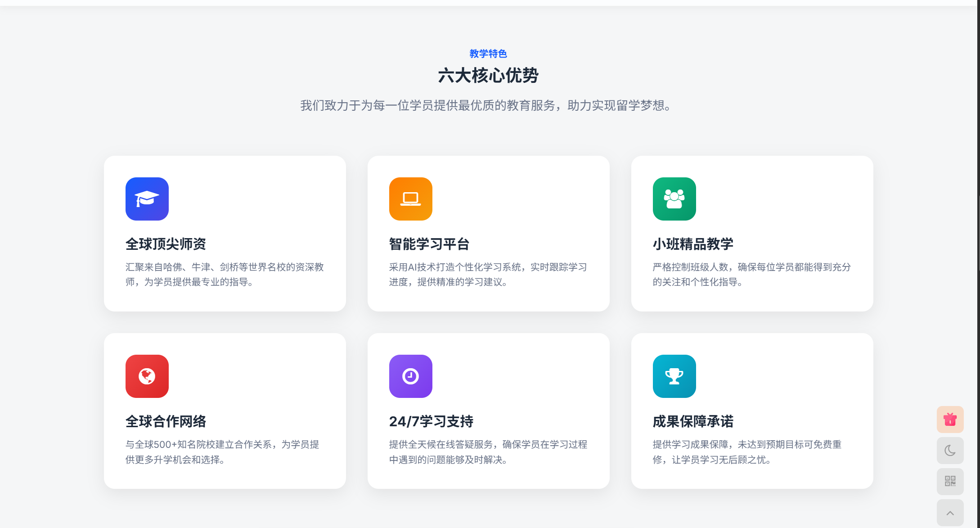Click the red globe icon
Viewport: 980px width, 528px height.
[147, 376]
